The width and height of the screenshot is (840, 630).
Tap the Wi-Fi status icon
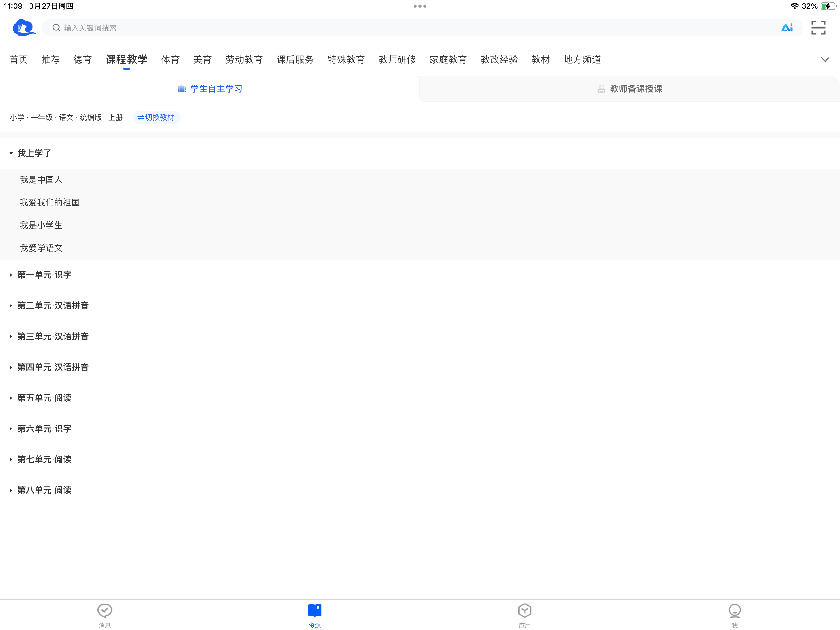click(794, 6)
